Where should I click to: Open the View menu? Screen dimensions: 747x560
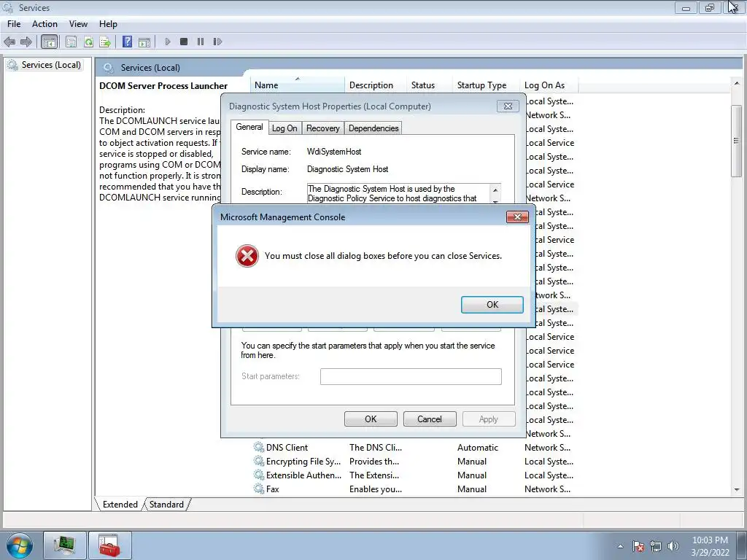tap(78, 24)
